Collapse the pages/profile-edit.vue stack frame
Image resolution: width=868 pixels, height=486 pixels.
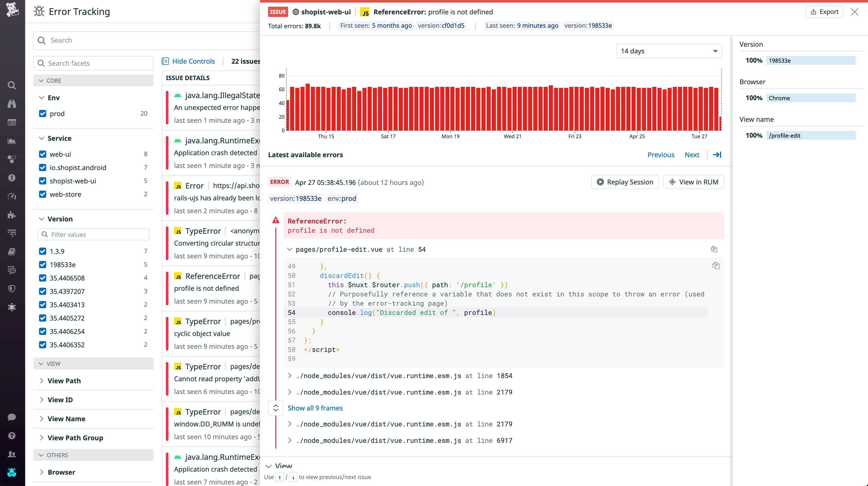pyautogui.click(x=290, y=249)
